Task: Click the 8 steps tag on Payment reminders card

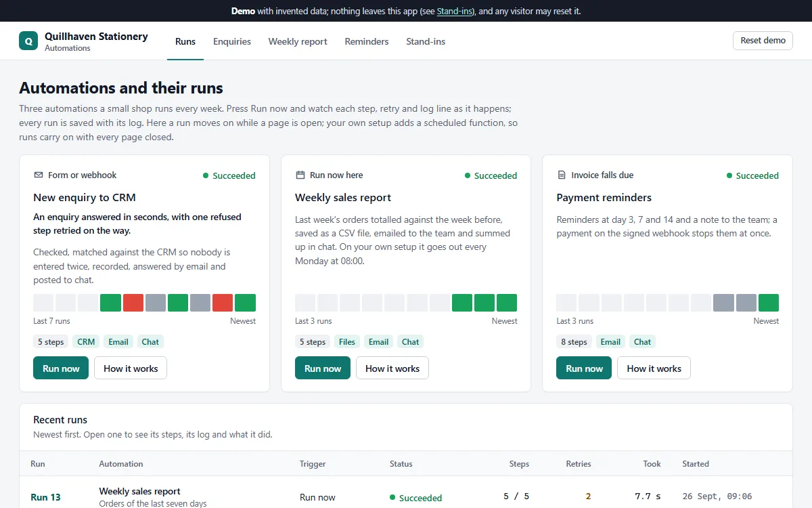Action: [x=574, y=342]
